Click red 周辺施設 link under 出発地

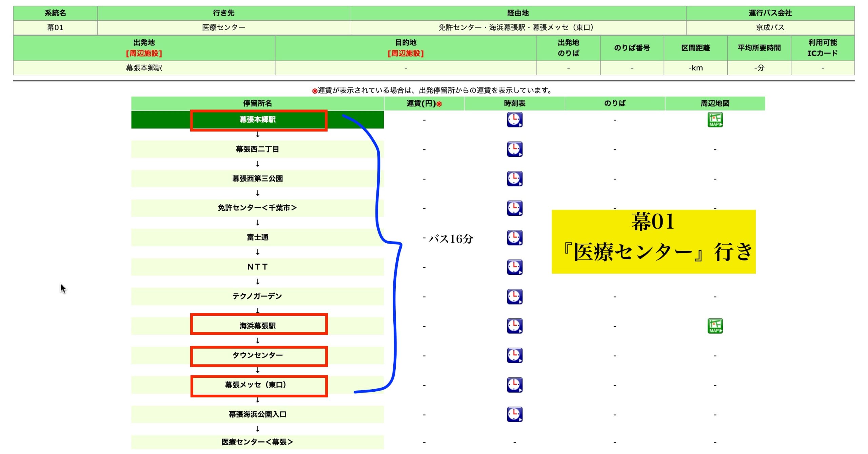tap(144, 54)
